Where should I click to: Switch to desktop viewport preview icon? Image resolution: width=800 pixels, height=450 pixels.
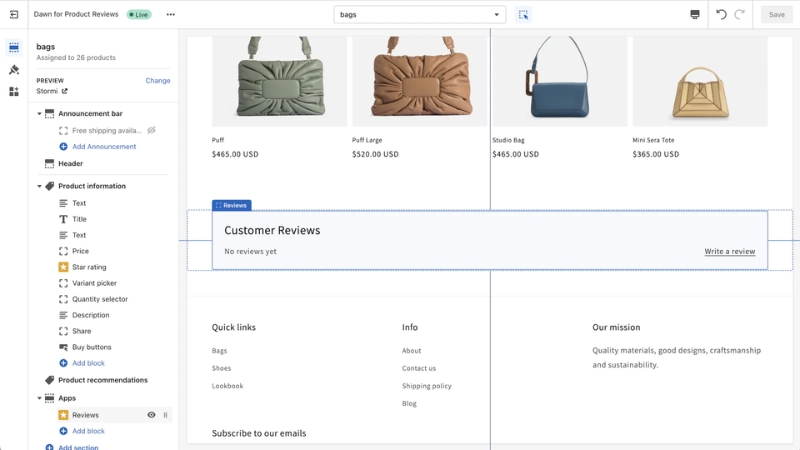(695, 14)
